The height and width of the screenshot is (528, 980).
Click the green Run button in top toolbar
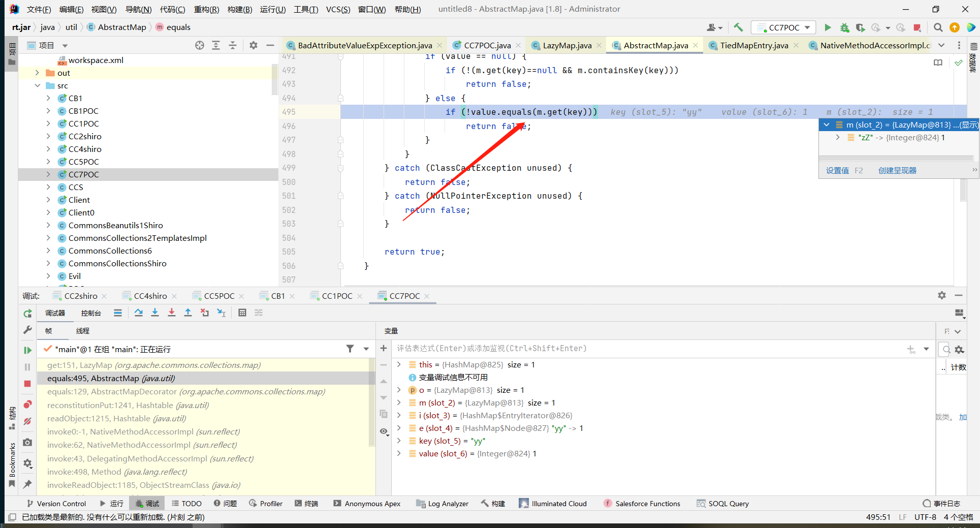pyautogui.click(x=828, y=27)
